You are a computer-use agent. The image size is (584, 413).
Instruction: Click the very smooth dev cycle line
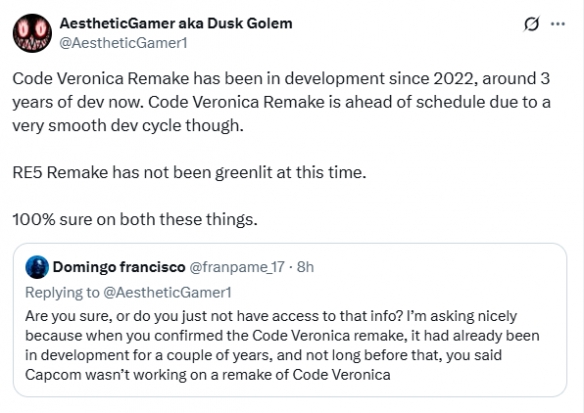pyautogui.click(x=128, y=126)
